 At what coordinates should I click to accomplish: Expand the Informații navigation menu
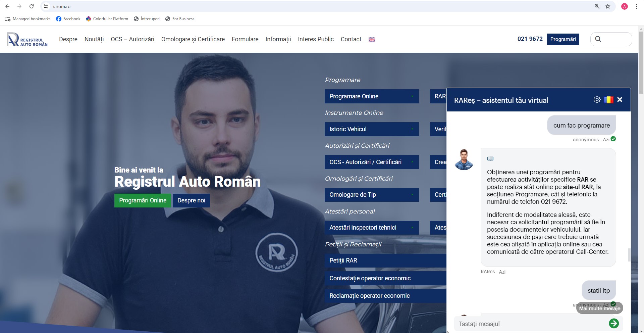pyautogui.click(x=278, y=39)
